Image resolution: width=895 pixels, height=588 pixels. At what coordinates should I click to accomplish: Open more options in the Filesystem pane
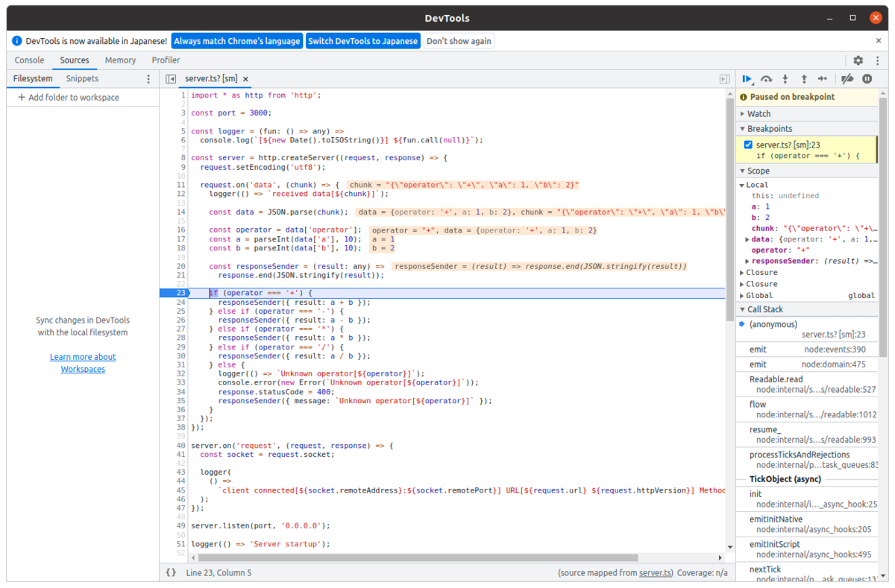coord(148,79)
